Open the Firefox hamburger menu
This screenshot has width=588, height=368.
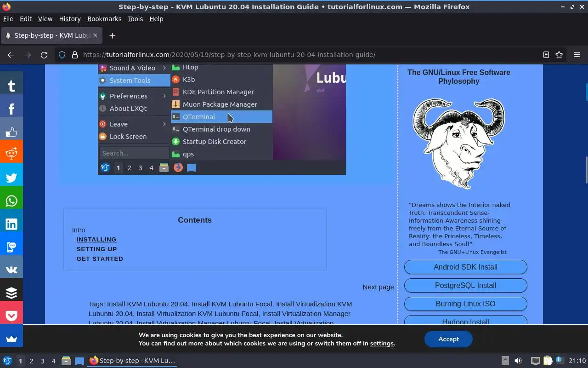577,55
